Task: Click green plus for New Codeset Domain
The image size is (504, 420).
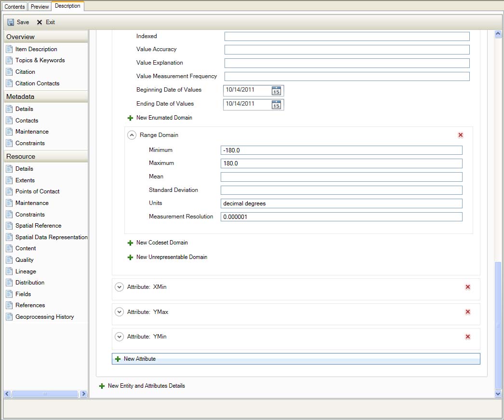Action: point(130,243)
